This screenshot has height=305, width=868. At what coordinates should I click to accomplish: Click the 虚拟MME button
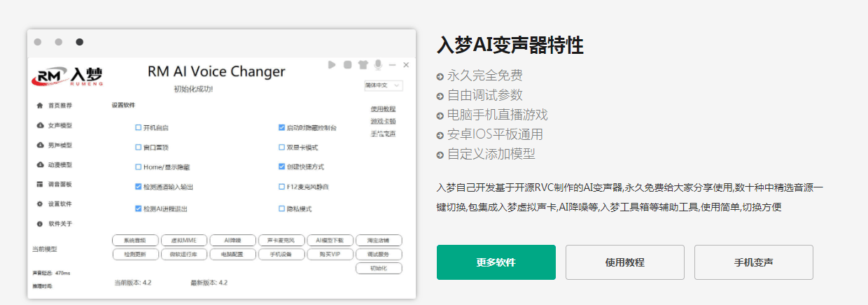point(183,241)
